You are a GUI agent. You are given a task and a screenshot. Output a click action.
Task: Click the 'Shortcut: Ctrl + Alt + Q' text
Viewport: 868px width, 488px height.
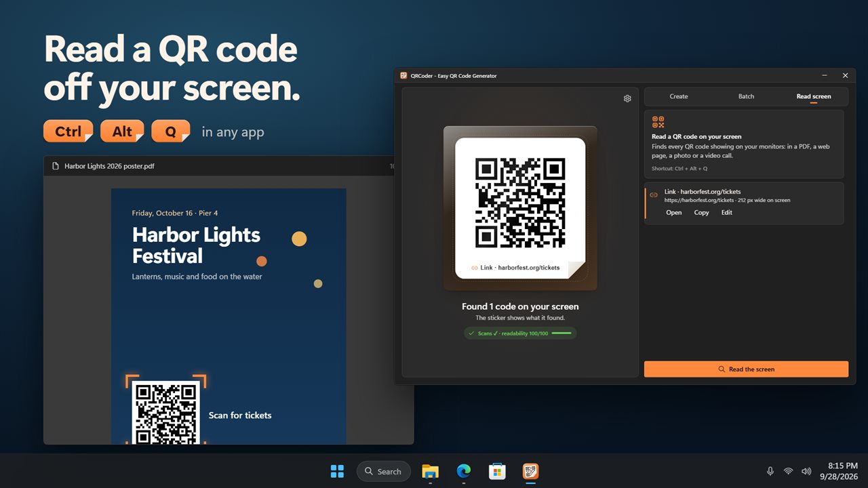(x=679, y=169)
